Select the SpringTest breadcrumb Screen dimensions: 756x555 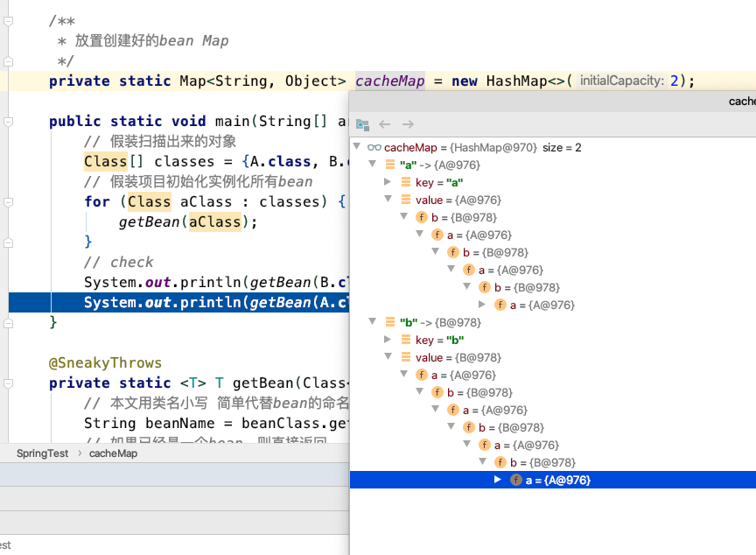[x=42, y=453]
